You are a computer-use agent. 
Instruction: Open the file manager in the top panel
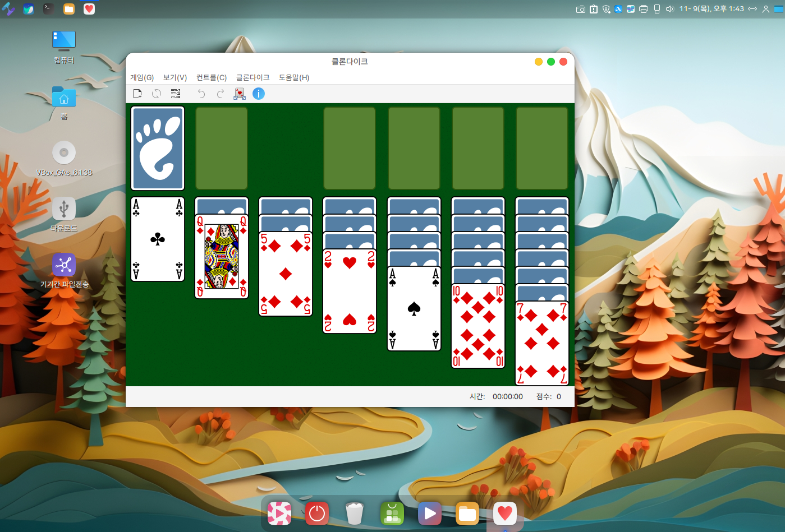(x=69, y=9)
